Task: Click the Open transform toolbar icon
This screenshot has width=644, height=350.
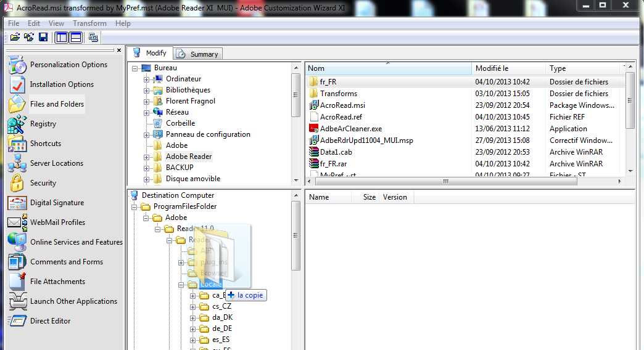Action: (29, 38)
